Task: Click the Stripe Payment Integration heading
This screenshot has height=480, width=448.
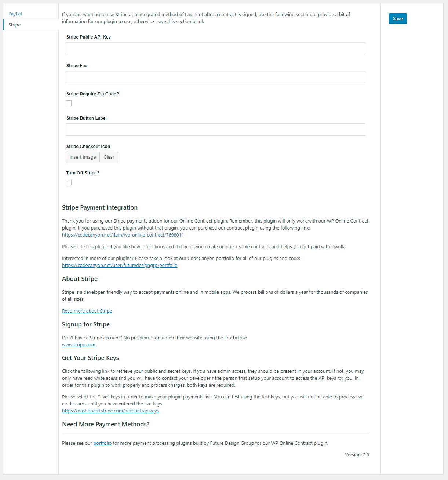Action: (100, 208)
